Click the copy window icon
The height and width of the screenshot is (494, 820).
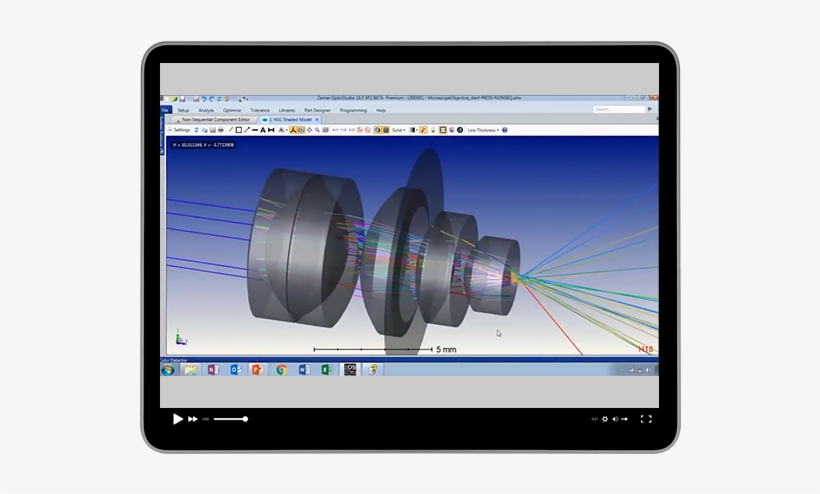[204, 130]
